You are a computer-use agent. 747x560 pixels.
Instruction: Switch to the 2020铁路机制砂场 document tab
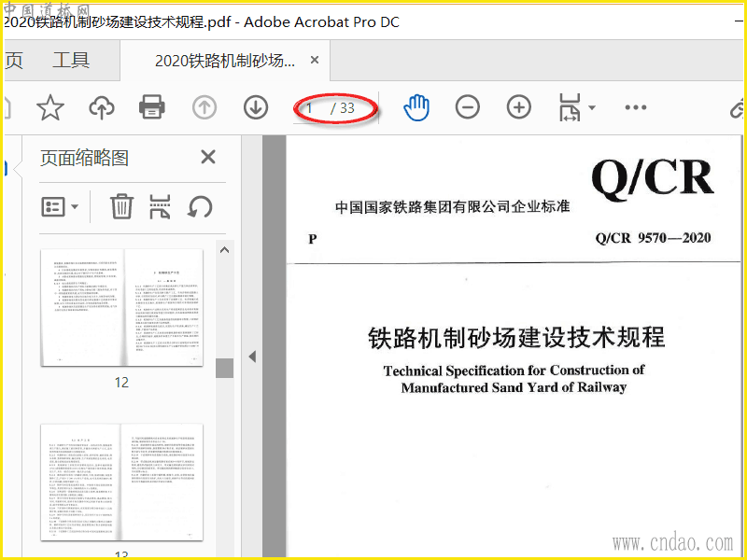225,61
